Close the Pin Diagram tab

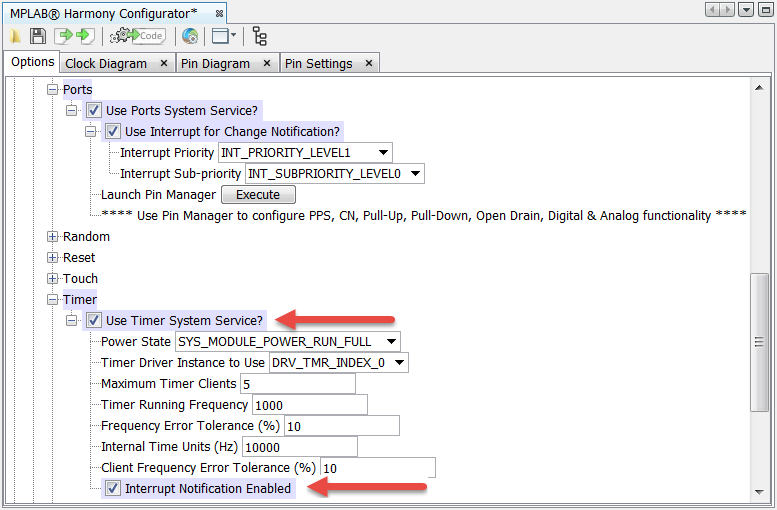click(x=267, y=63)
